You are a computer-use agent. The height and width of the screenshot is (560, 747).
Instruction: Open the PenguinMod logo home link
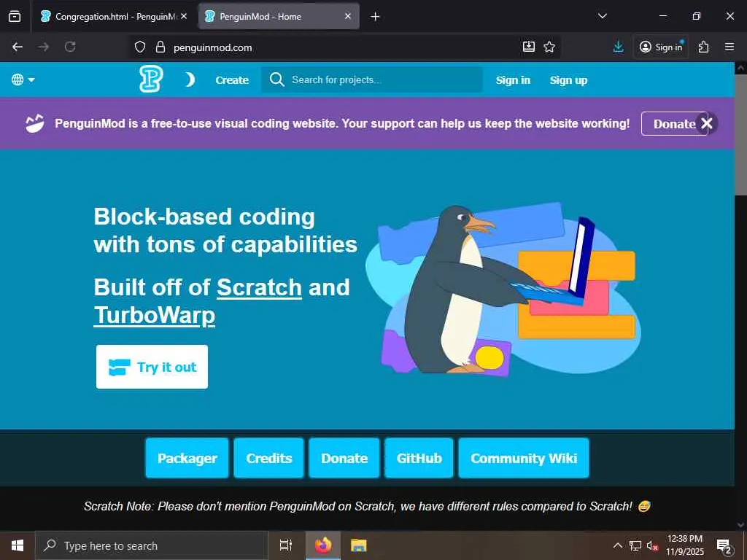pyautogui.click(x=151, y=79)
